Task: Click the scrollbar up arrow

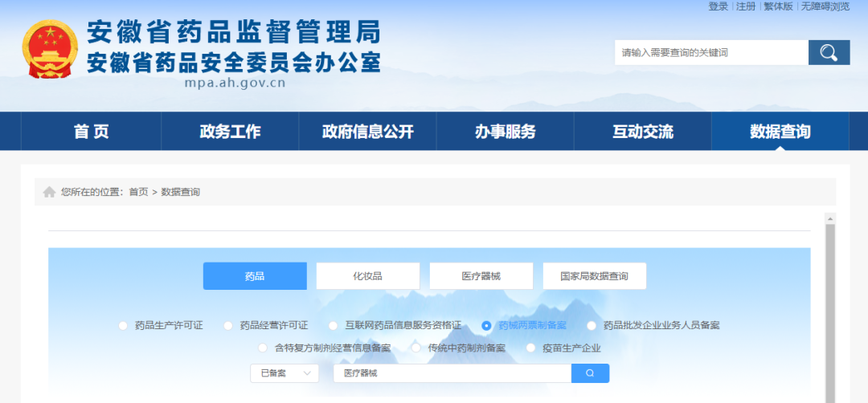Action: tap(829, 218)
